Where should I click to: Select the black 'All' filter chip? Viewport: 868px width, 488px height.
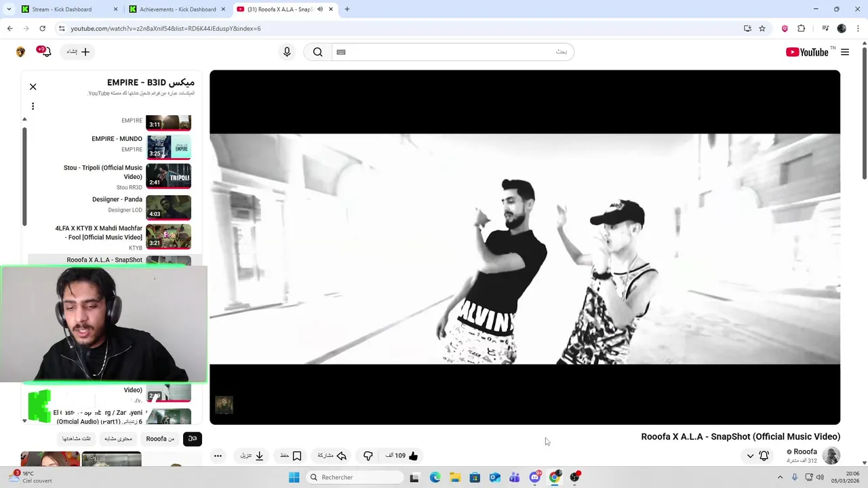point(193,439)
